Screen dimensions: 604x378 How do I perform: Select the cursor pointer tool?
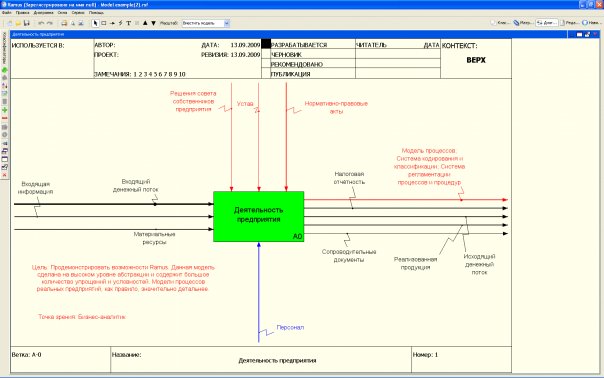click(96, 23)
